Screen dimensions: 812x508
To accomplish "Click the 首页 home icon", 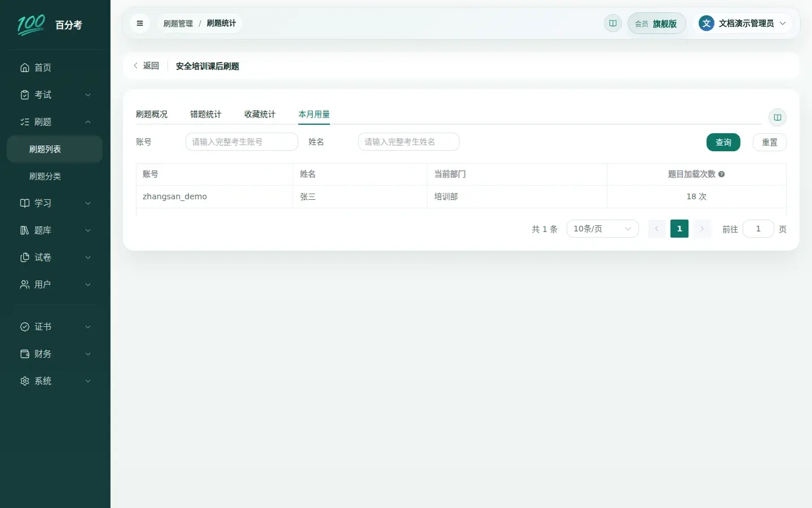I will (x=25, y=68).
